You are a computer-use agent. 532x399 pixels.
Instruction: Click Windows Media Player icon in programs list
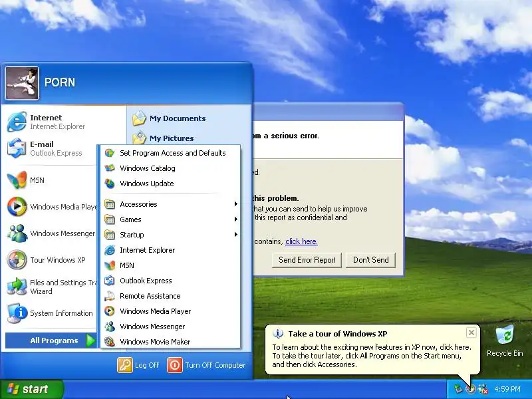point(109,311)
